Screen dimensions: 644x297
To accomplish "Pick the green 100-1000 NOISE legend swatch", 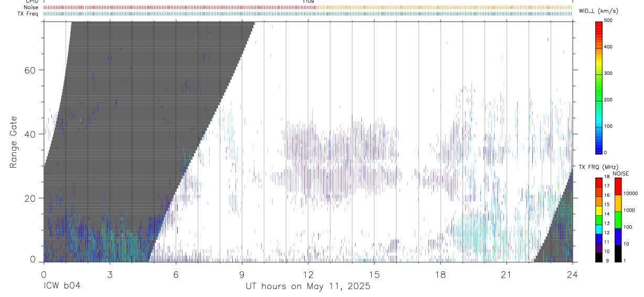I will click(617, 219).
